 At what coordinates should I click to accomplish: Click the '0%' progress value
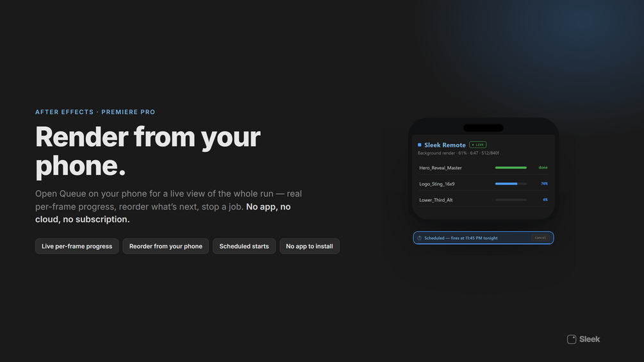pos(545,200)
